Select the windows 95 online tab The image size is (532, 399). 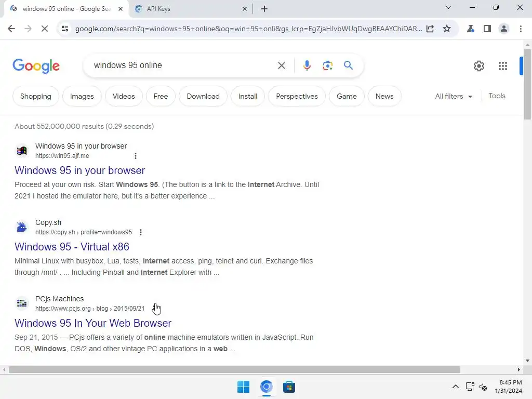tap(66, 9)
